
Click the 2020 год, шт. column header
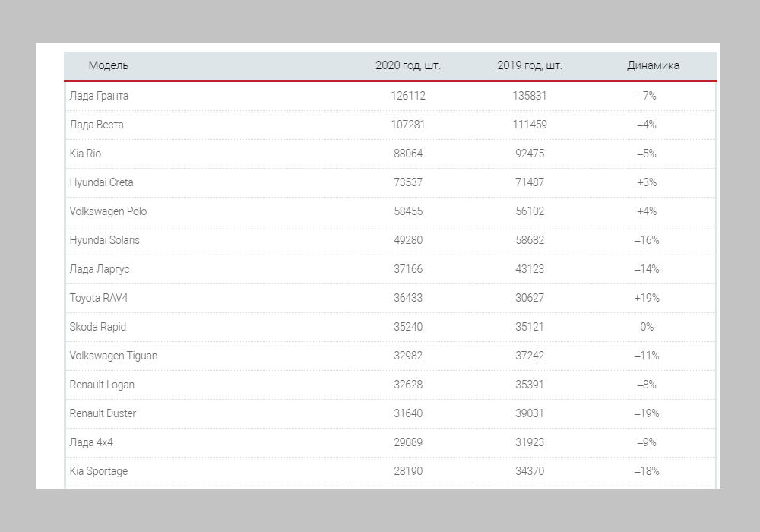click(x=408, y=65)
